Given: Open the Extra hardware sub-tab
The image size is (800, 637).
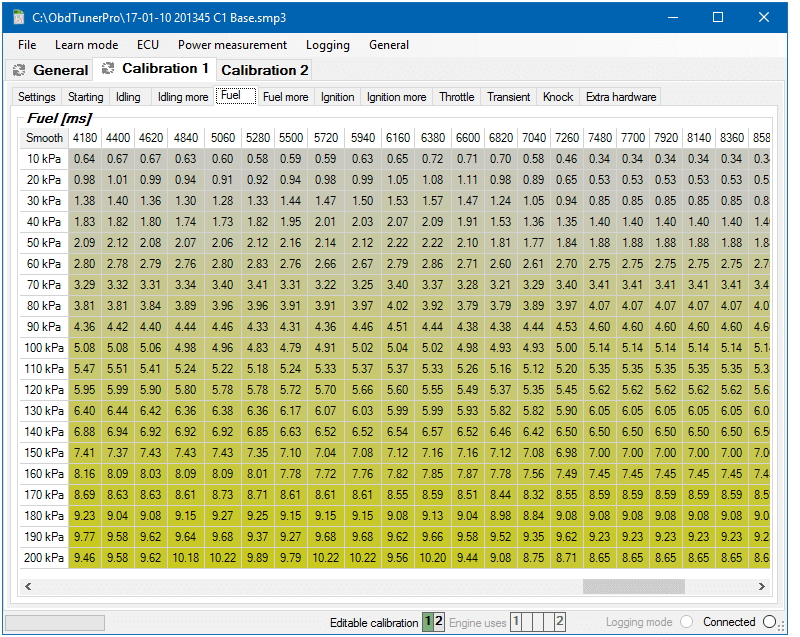Looking at the screenshot, I should point(621,97).
